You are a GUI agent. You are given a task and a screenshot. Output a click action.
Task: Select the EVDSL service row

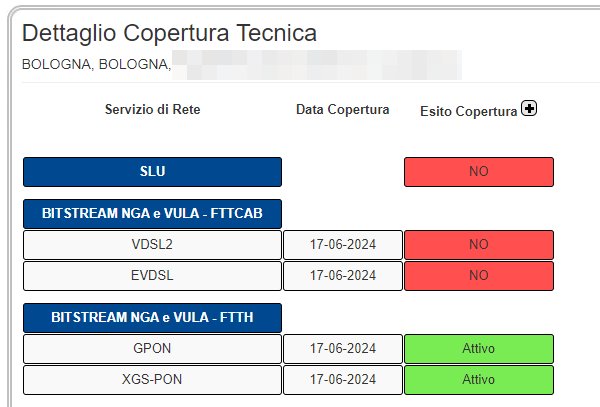(x=152, y=276)
